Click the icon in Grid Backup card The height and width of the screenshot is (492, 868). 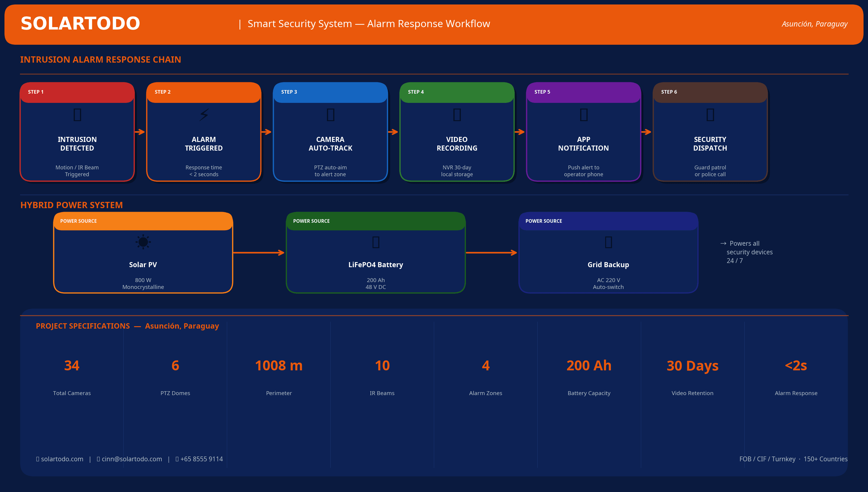coord(608,242)
